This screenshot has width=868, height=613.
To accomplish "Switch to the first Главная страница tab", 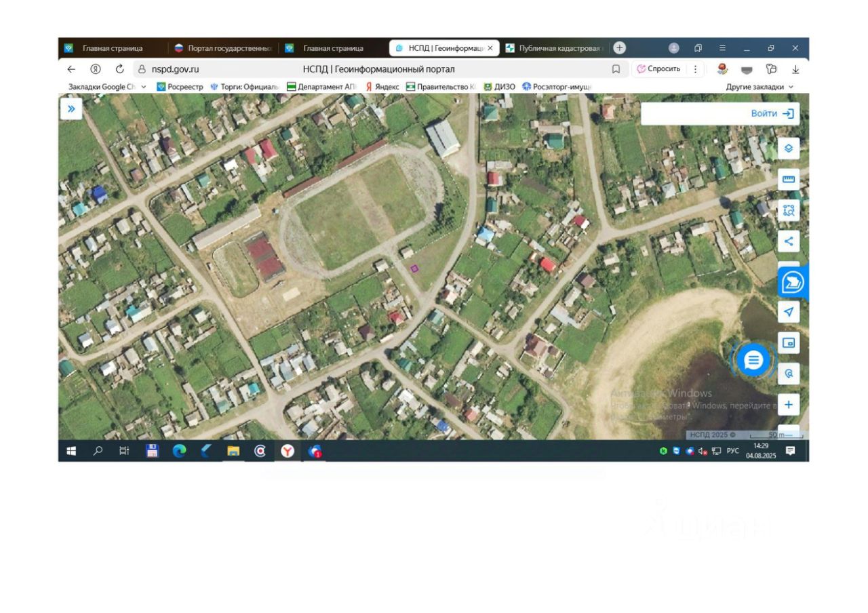I will coord(112,48).
